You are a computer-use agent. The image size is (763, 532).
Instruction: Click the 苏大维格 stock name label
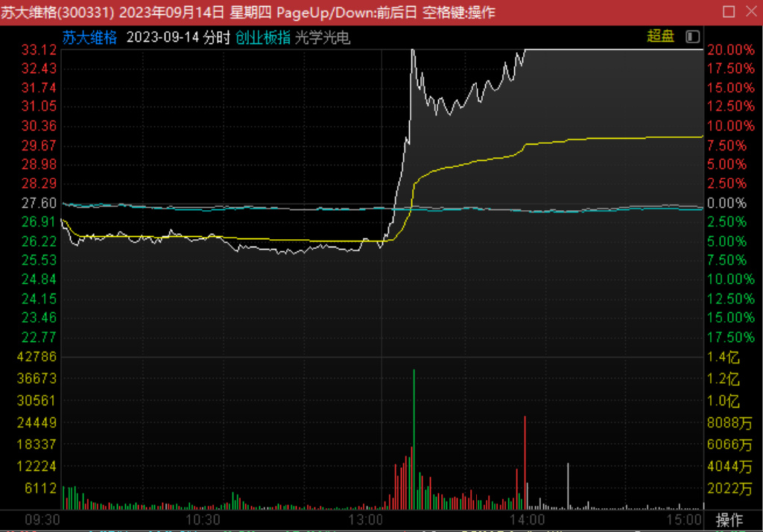[89, 38]
